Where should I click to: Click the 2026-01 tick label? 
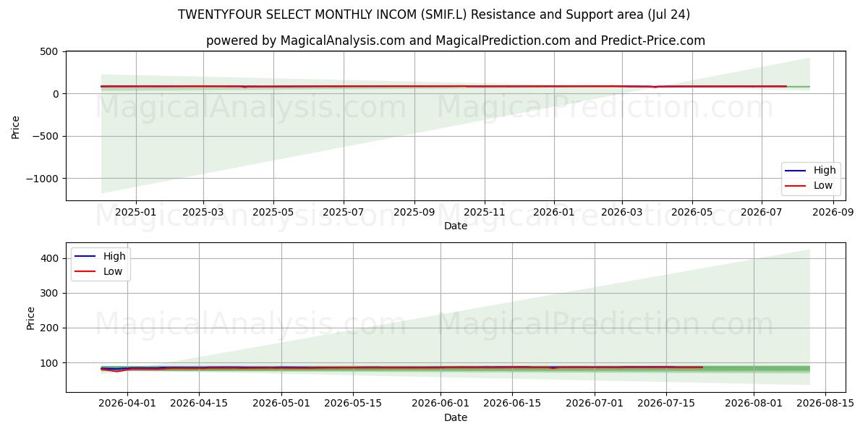pos(554,212)
